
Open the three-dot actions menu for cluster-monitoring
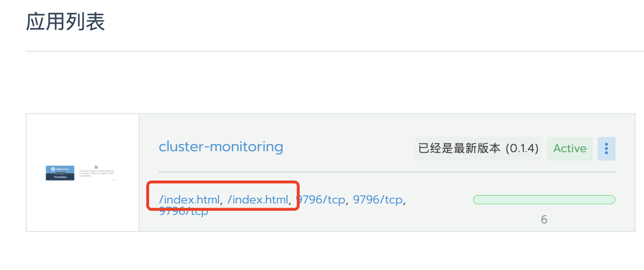(x=606, y=149)
